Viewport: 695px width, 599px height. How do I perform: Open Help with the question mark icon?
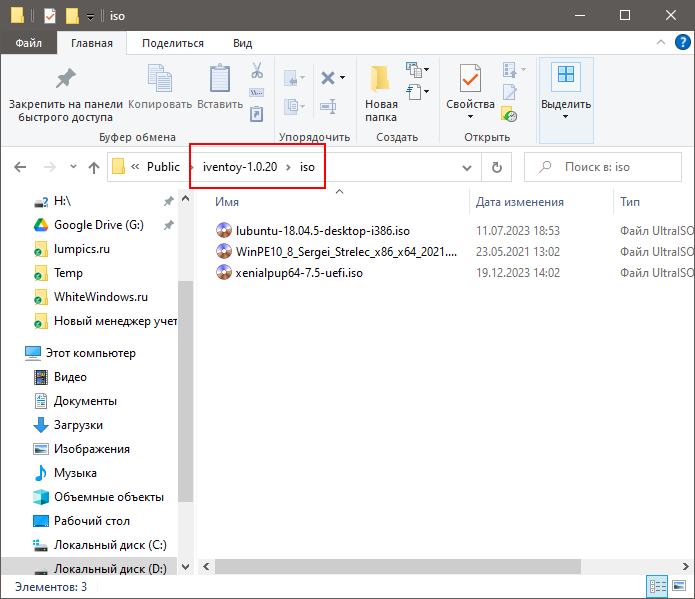[683, 43]
